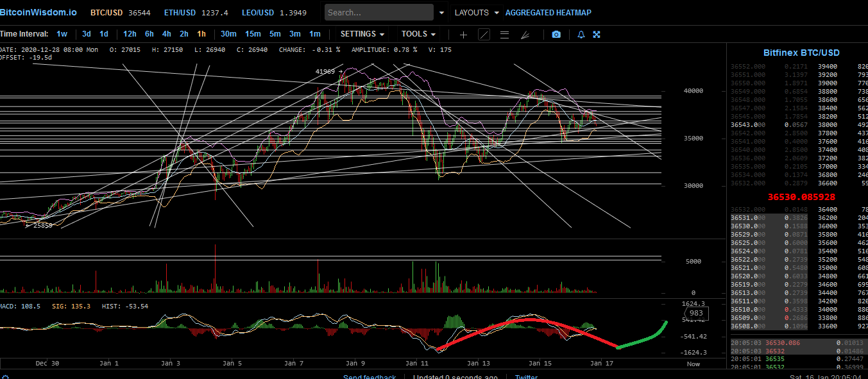The image size is (868, 379).
Task: Select the BTC/USD ticker
Action: coord(121,13)
